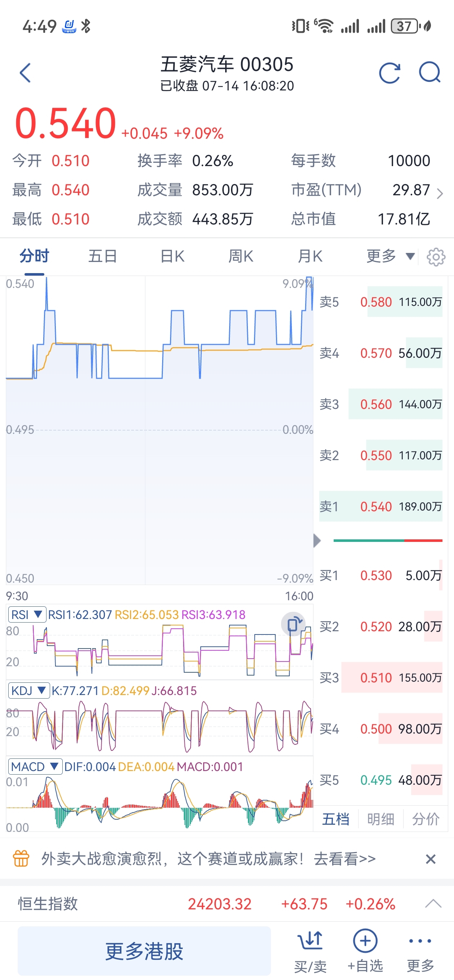Screen dimensions: 454x980
Task: Switch to the 日K tab
Action: (x=172, y=256)
